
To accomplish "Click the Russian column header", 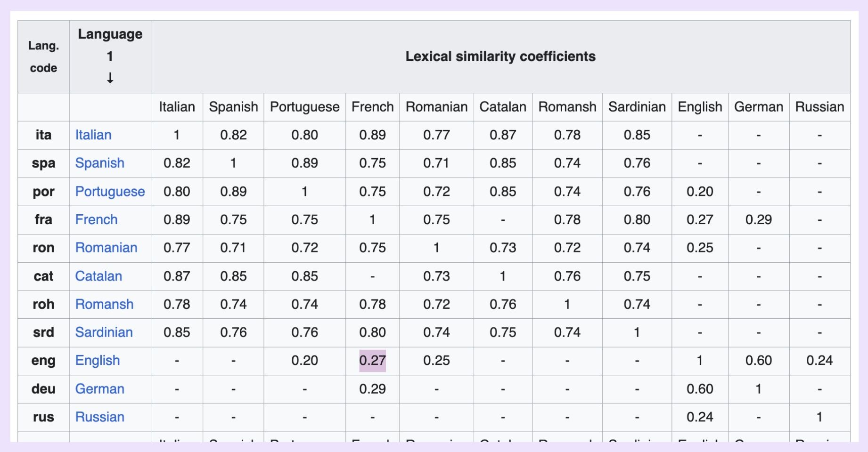I will click(819, 107).
